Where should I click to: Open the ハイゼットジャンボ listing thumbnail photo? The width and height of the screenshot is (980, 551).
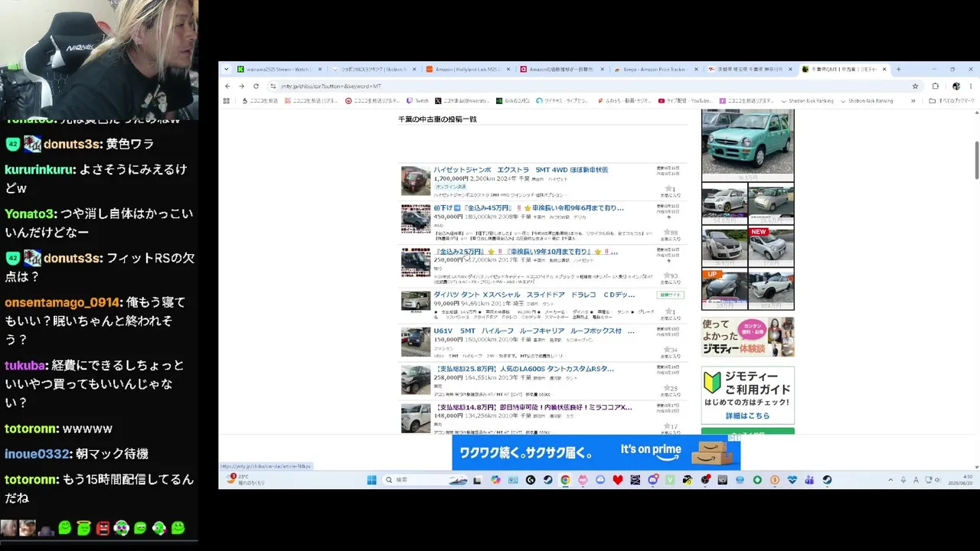[x=416, y=181]
